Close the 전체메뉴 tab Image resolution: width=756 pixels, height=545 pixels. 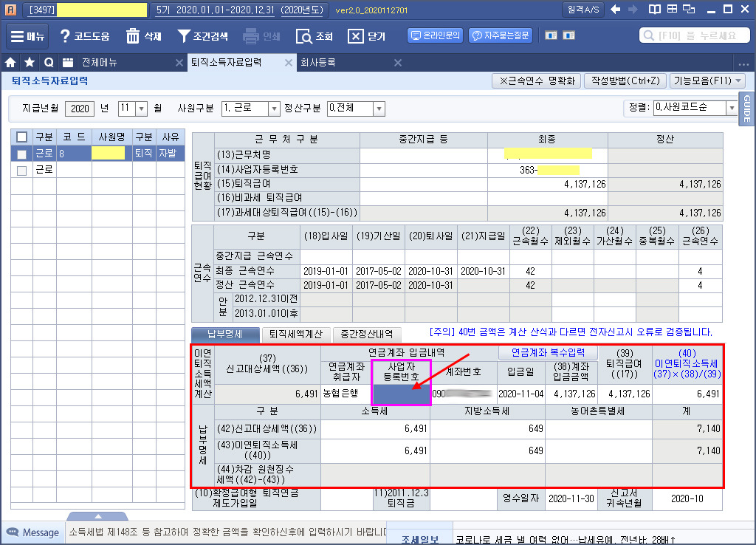click(x=179, y=63)
